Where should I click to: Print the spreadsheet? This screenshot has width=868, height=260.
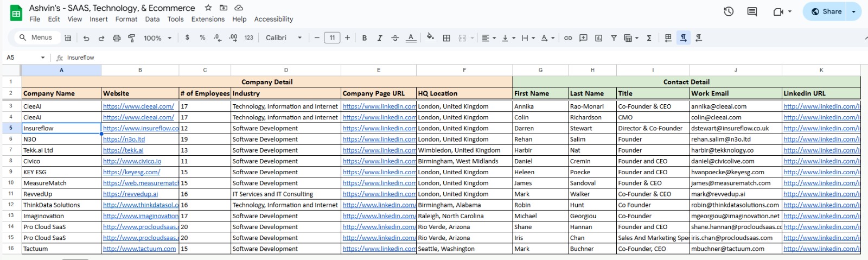coord(117,38)
